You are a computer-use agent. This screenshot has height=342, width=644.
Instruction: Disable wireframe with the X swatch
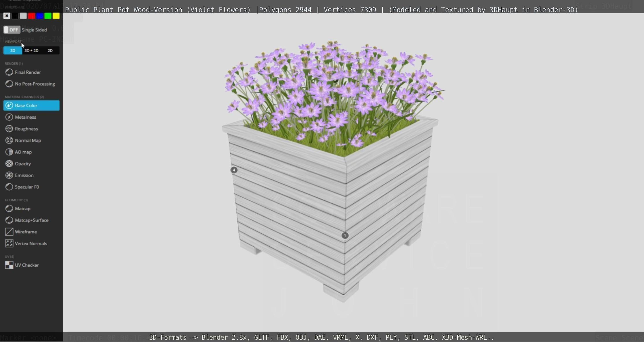pos(7,16)
